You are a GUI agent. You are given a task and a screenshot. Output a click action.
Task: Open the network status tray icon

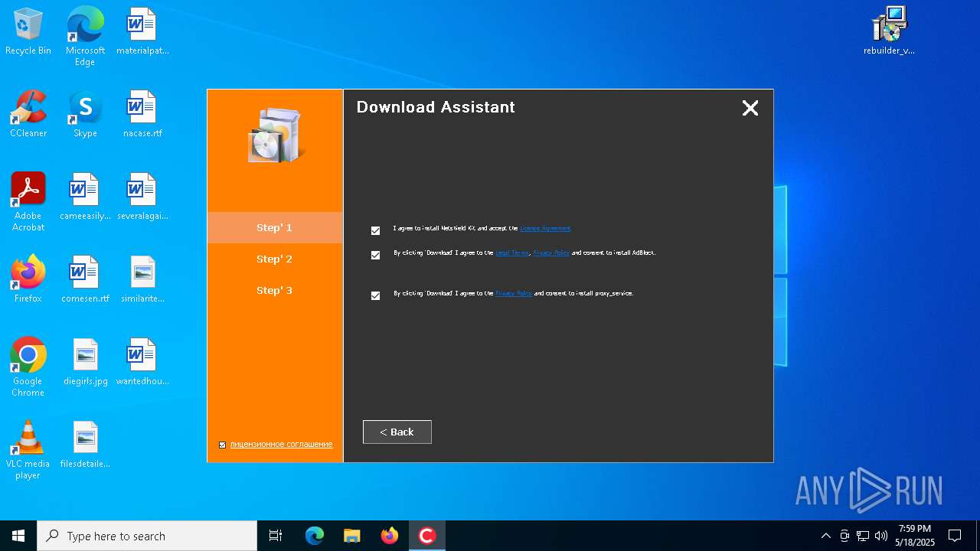click(x=863, y=536)
